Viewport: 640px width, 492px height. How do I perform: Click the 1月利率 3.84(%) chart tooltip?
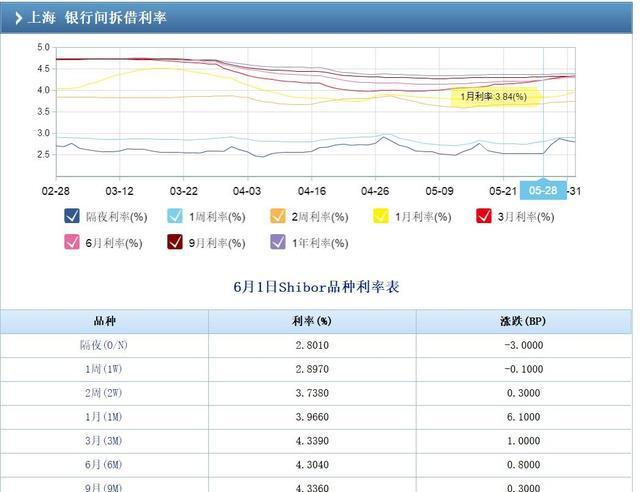495,97
